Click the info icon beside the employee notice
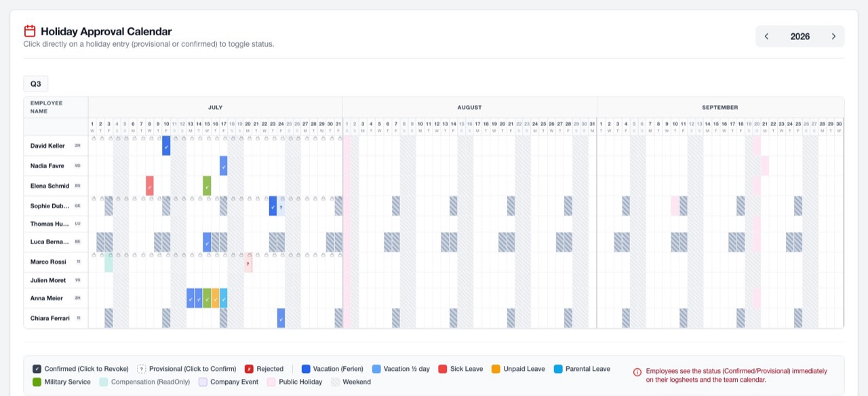 637,372
